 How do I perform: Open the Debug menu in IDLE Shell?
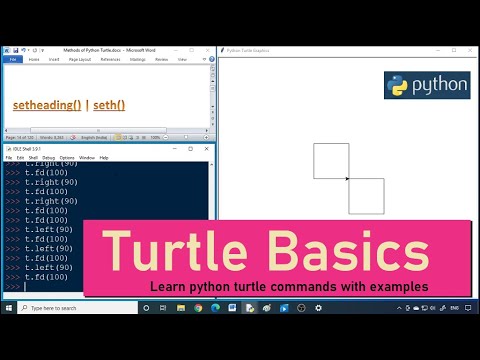[x=48, y=158]
